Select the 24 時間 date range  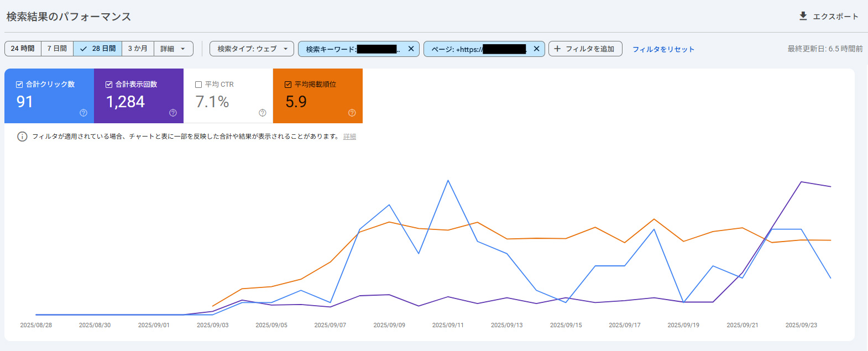tap(23, 49)
